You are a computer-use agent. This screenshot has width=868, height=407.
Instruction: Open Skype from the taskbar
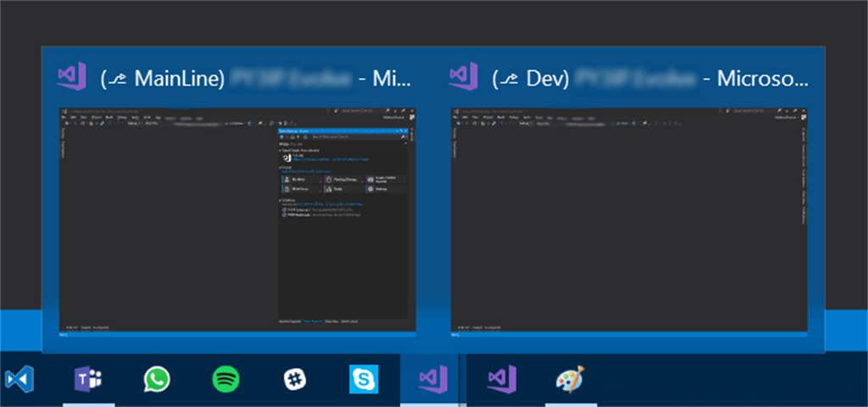[x=364, y=379]
